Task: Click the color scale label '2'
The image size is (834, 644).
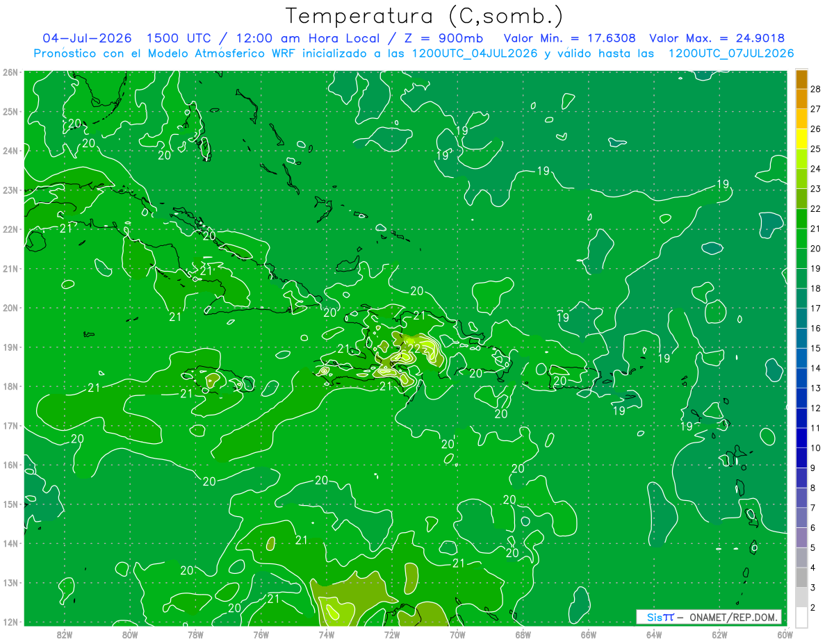Action: 814,608
